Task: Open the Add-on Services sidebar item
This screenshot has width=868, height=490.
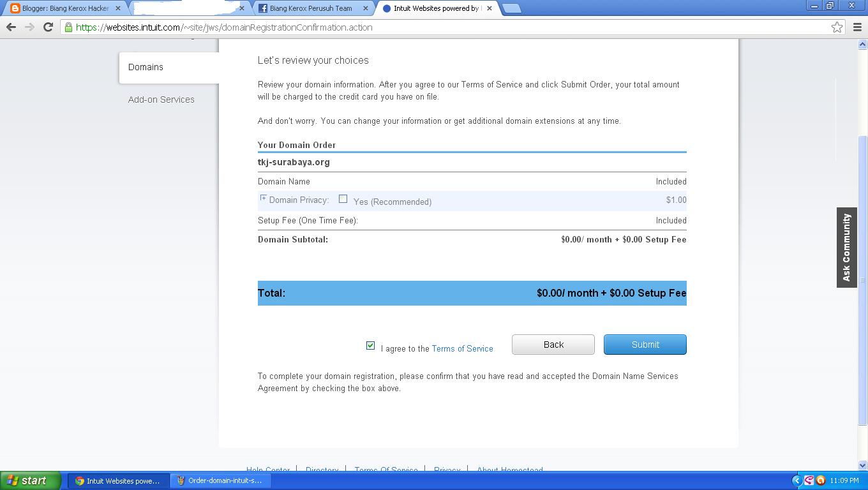Action: tap(161, 100)
